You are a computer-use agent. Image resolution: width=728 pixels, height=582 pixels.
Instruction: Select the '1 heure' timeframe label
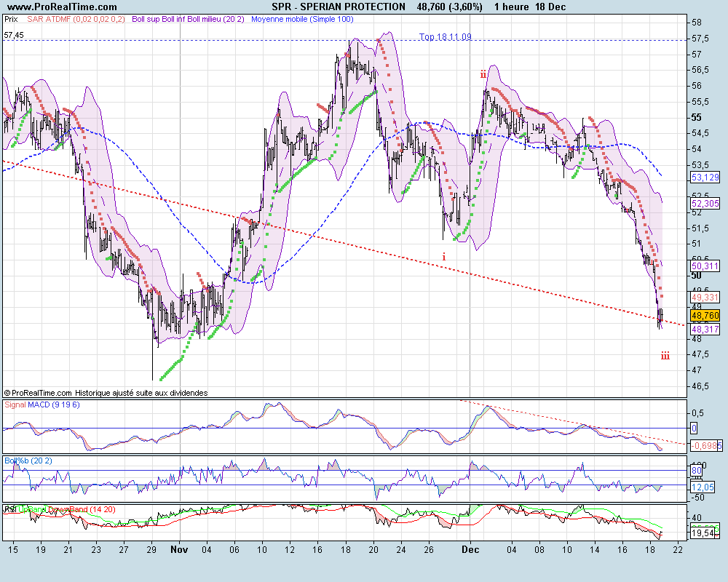pyautogui.click(x=512, y=7)
